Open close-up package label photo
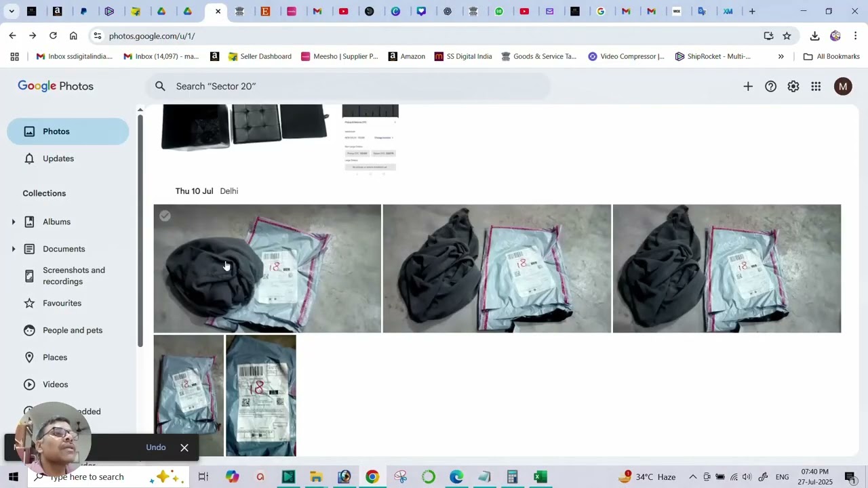Viewport: 868px width, 488px height. pyautogui.click(x=261, y=395)
